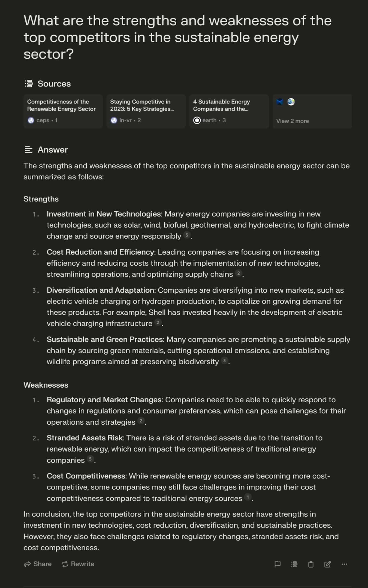Click citation 2 after 'charging infrastructure'

[158, 323]
